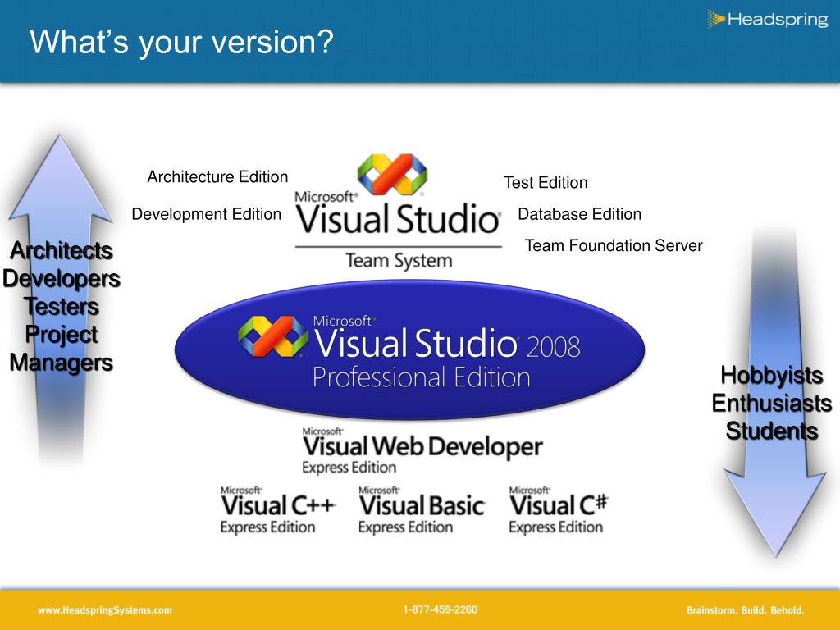Click the Headspring logo in the header

point(767,20)
